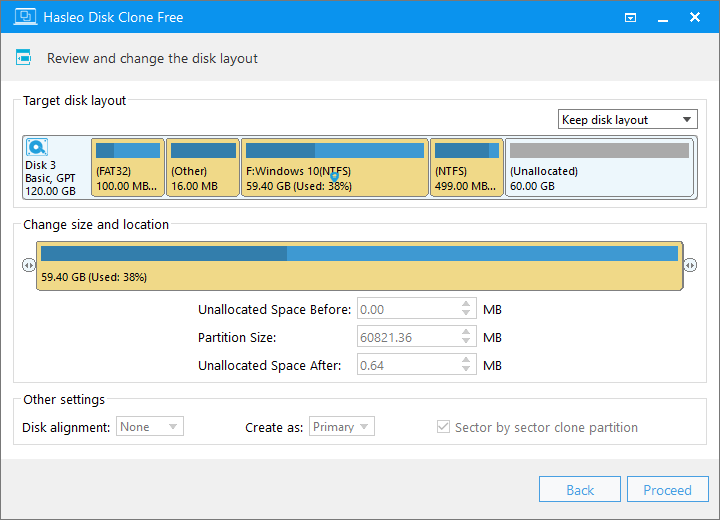720x520 pixels.
Task: Decrease the Partition Size value
Action: [x=466, y=342]
